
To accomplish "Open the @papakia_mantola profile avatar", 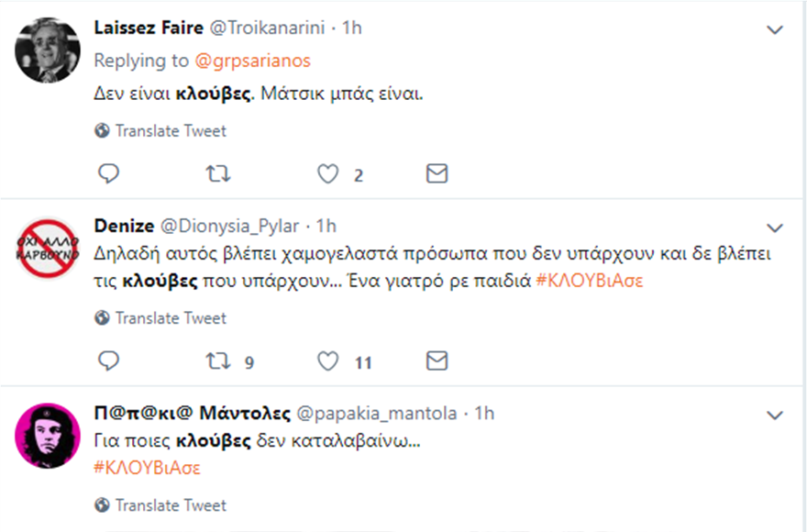I will pyautogui.click(x=48, y=436).
